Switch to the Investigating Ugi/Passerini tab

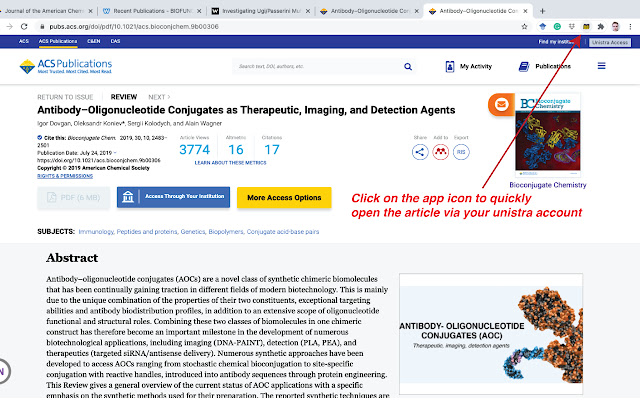click(x=261, y=11)
